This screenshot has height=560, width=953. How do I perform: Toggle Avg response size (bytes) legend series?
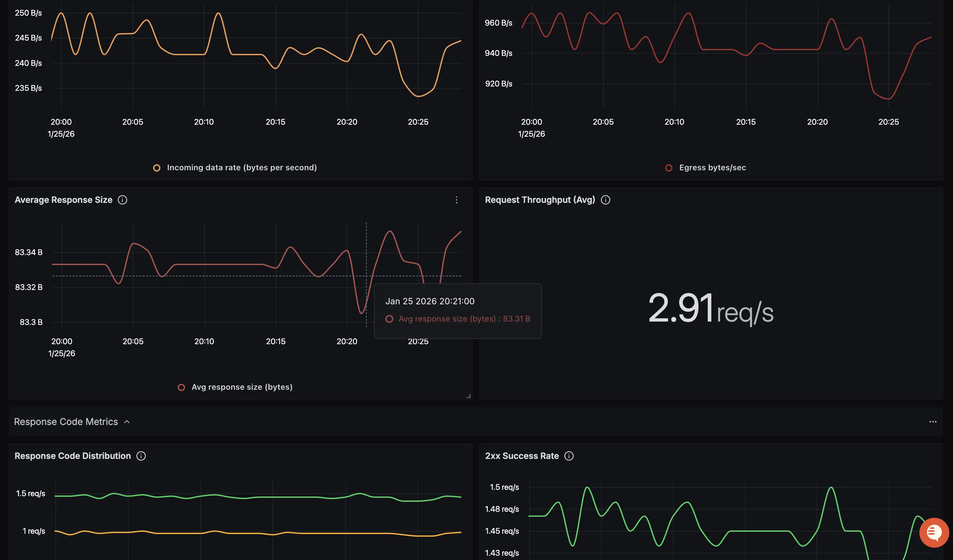242,387
